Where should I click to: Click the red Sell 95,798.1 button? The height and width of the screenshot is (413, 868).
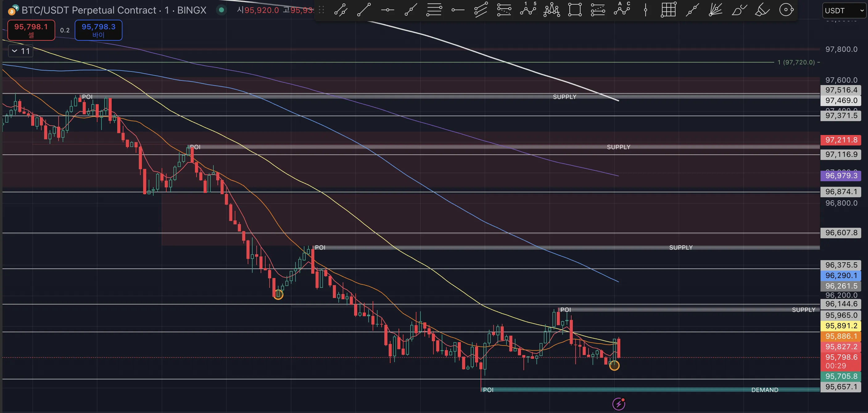[x=31, y=30]
